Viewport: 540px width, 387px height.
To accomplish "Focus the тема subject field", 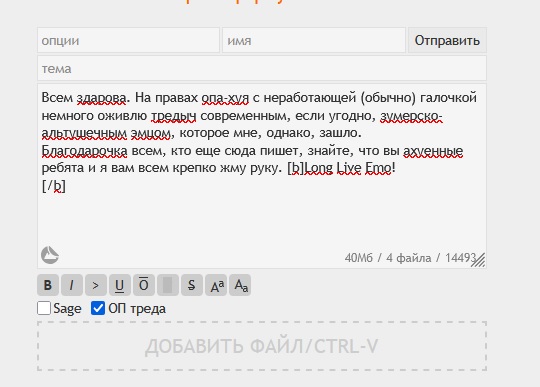I will 262,69.
